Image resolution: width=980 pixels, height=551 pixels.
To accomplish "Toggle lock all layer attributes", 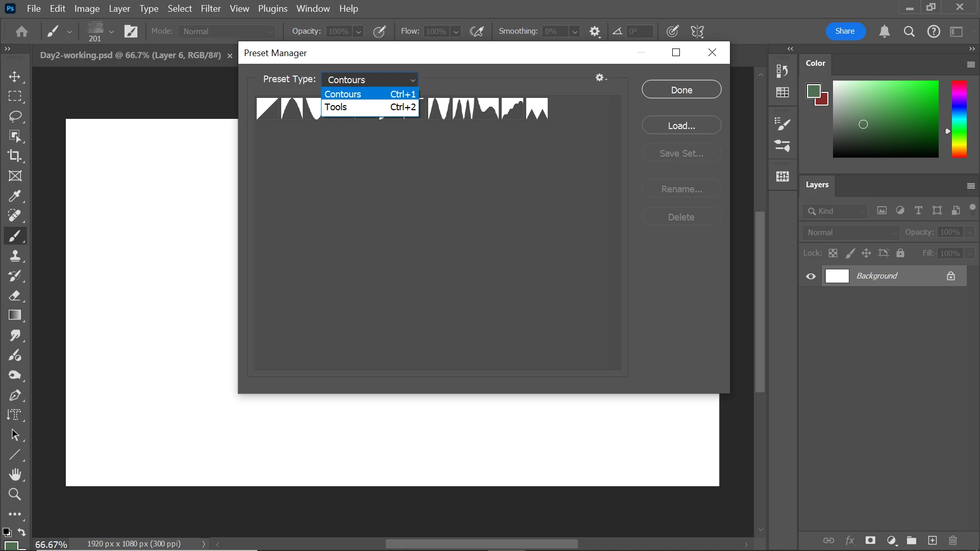I will (900, 253).
